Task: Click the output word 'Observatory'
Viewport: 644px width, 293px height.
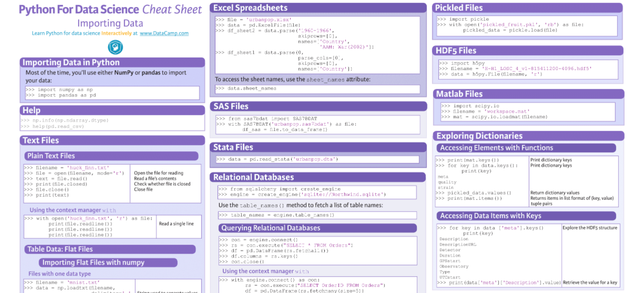Action: (x=454, y=266)
